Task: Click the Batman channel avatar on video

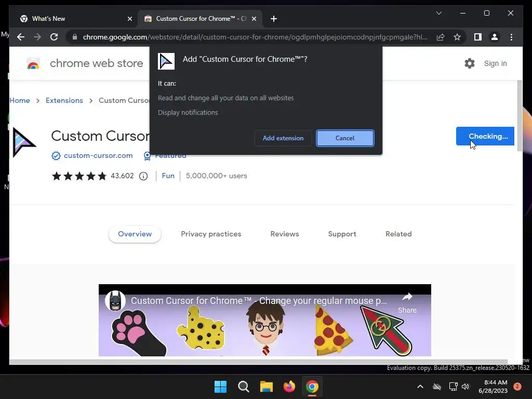Action: coord(115,301)
